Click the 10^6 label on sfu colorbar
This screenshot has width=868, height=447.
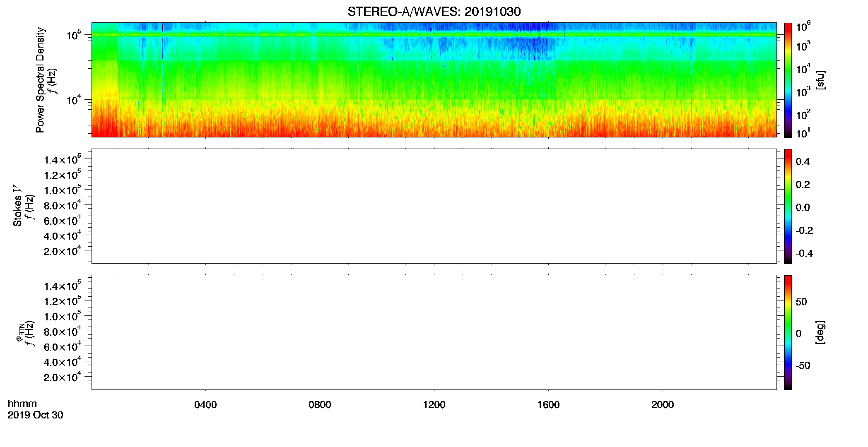point(803,26)
